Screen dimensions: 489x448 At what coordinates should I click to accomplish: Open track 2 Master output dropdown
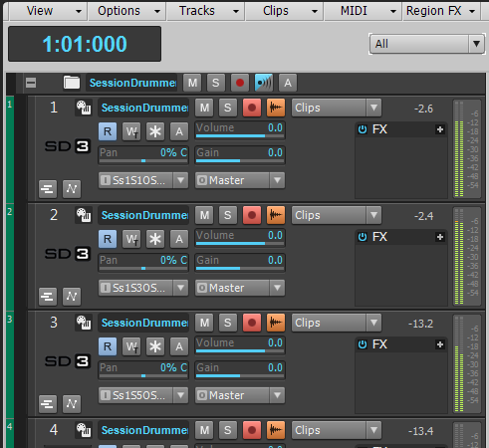(240, 288)
